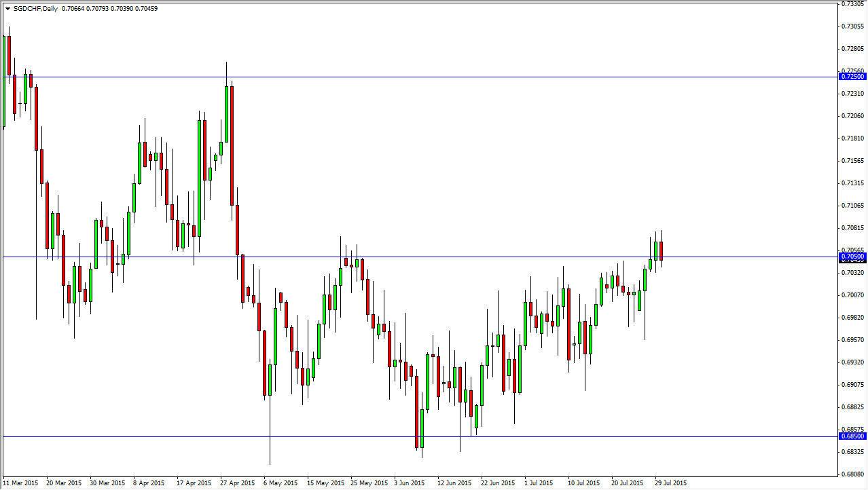The height and width of the screenshot is (490, 868).
Task: Select the highlighted 0.70500 price tag
Action: pos(852,257)
